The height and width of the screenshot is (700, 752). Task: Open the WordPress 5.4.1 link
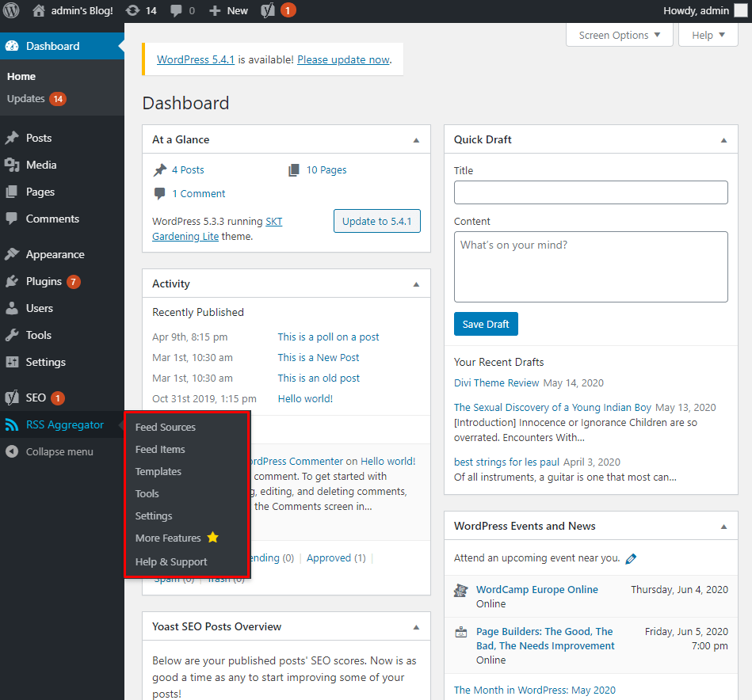pyautogui.click(x=196, y=59)
